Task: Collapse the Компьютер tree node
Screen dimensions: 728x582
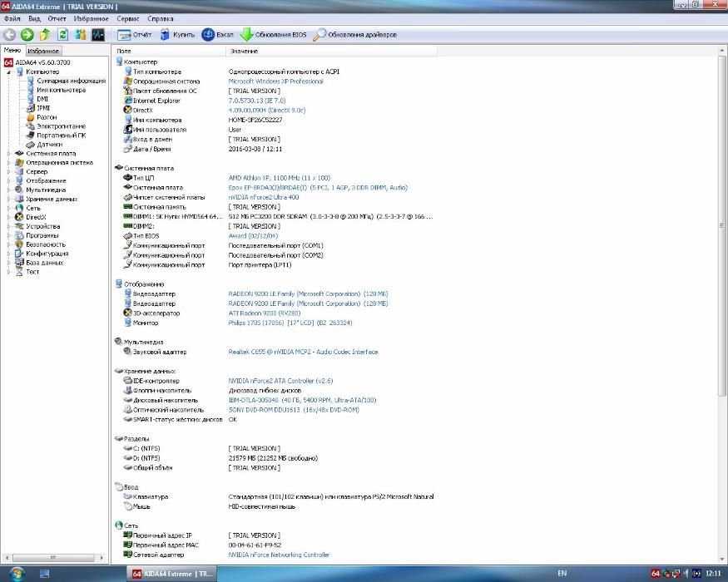Action: click(8, 72)
